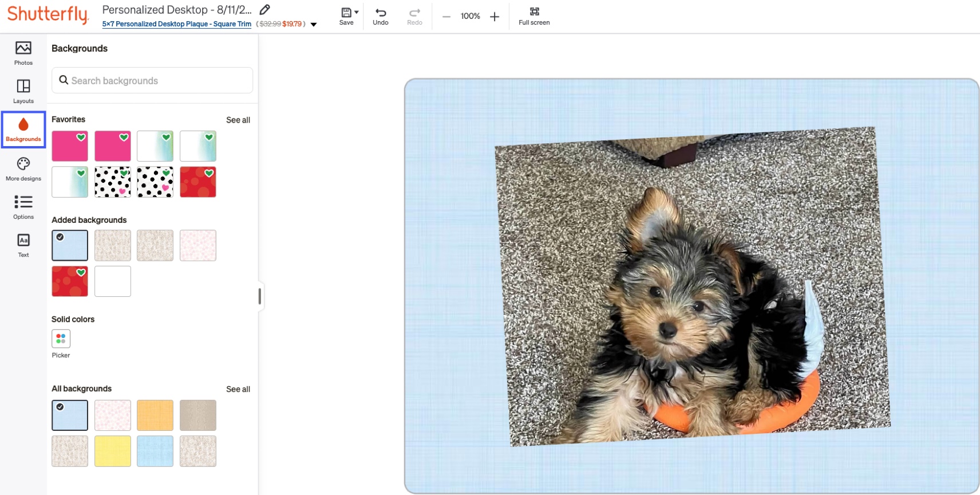This screenshot has width=980, height=495.
Task: See all of All backgrounds
Action: pyautogui.click(x=238, y=389)
